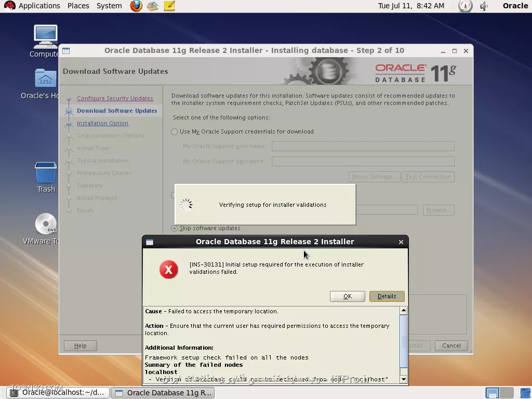
Task: Click the Proxy Settings button
Action: click(x=374, y=177)
